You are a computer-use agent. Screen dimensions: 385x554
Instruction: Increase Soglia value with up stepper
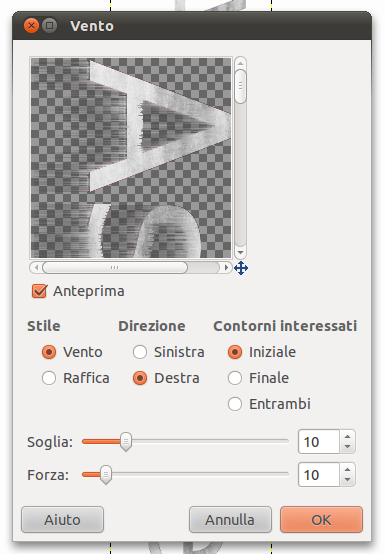(x=348, y=436)
